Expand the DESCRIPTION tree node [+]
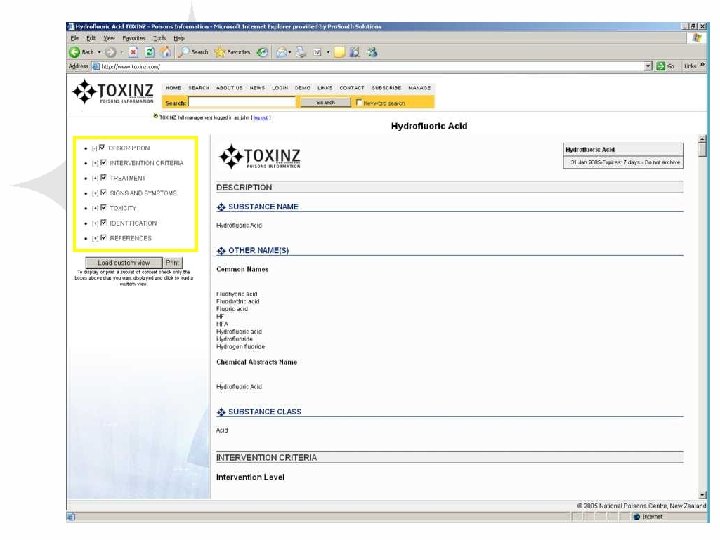The image size is (720, 540). pyautogui.click(x=94, y=148)
